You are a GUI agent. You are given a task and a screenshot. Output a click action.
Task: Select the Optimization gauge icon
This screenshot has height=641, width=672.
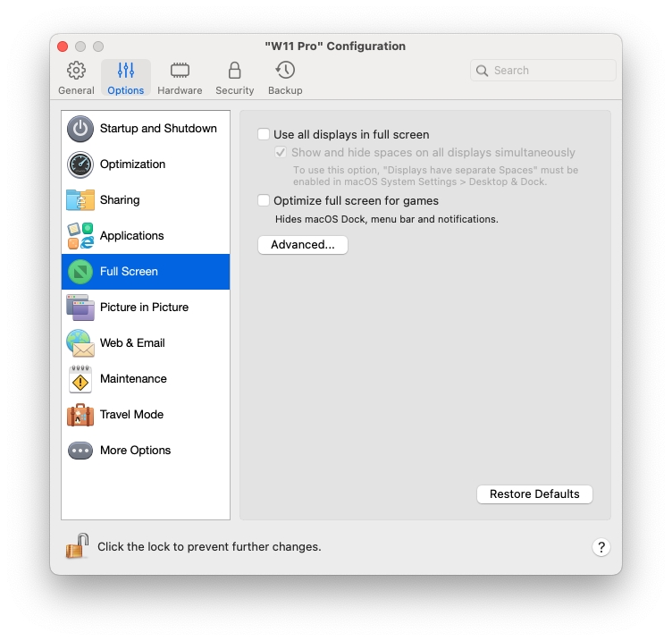[80, 164]
